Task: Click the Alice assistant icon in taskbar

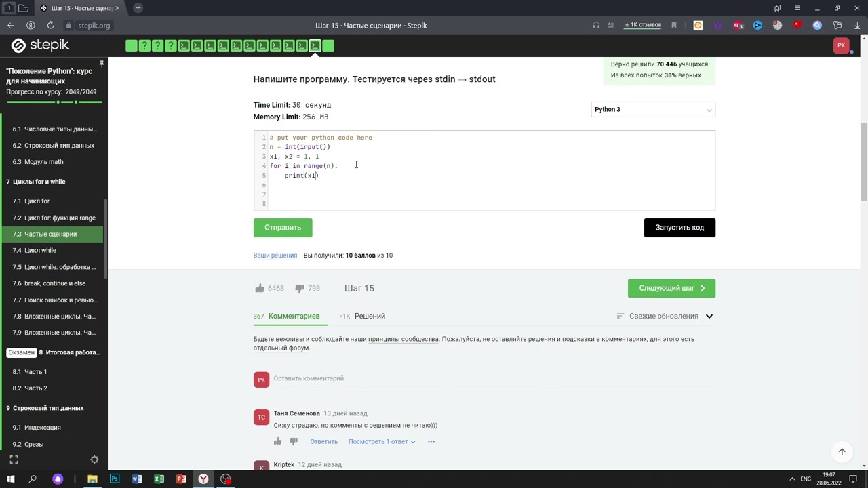Action: 58,479
